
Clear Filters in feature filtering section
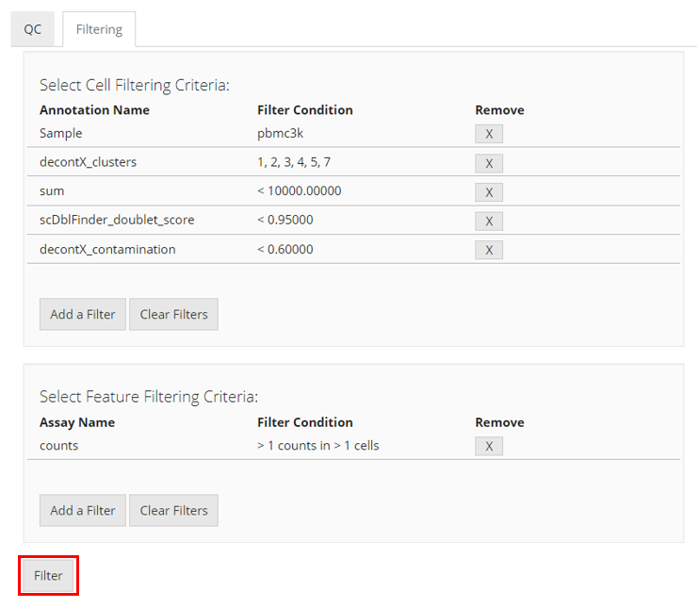tap(173, 510)
